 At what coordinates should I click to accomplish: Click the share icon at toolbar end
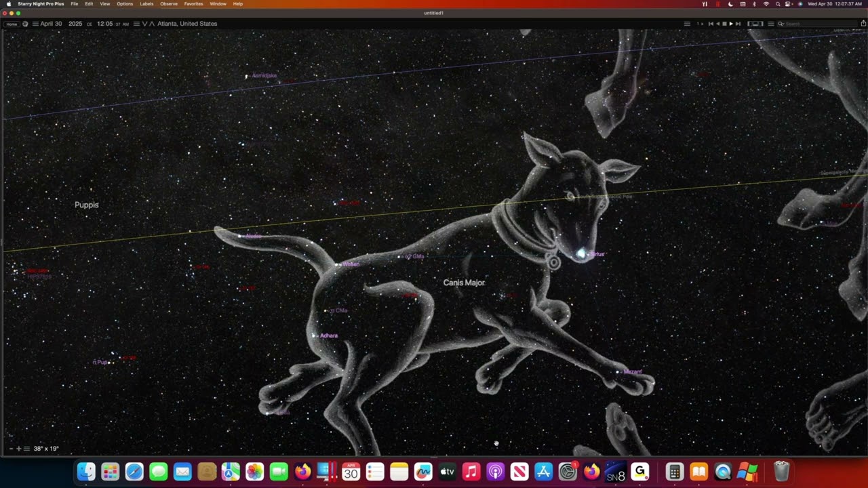(863, 24)
